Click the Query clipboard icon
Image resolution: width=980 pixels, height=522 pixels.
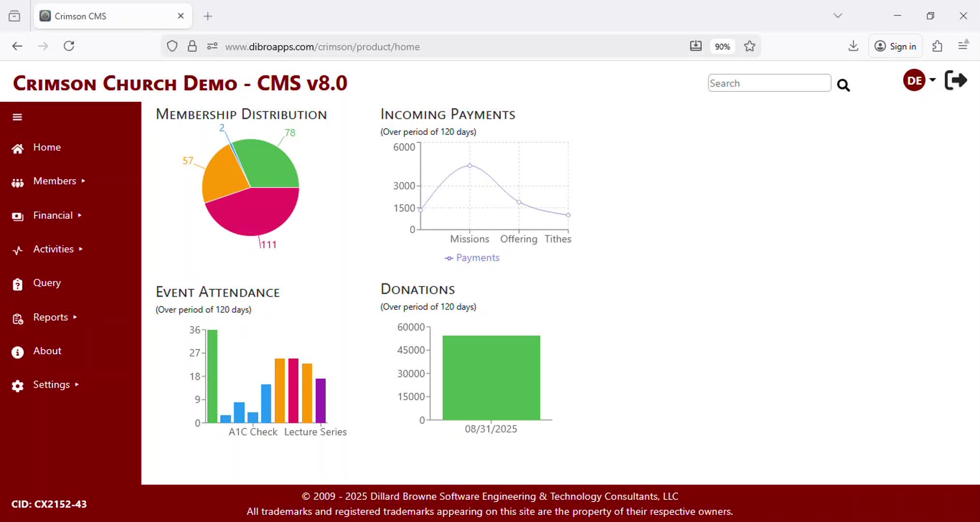(17, 284)
